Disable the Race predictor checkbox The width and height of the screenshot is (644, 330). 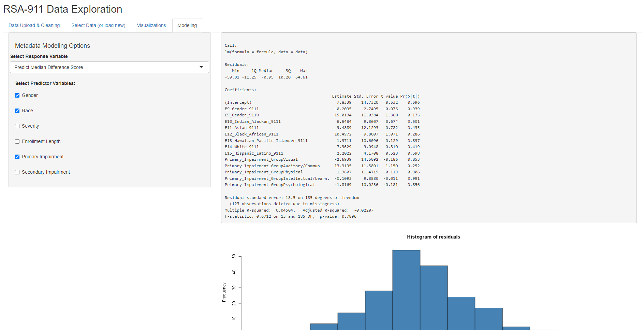pyautogui.click(x=17, y=111)
